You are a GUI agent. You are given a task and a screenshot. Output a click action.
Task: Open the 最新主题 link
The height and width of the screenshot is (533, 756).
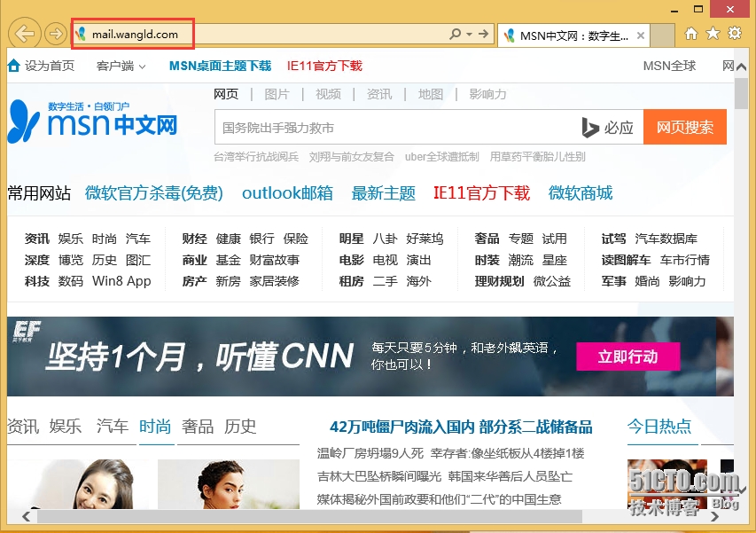383,193
